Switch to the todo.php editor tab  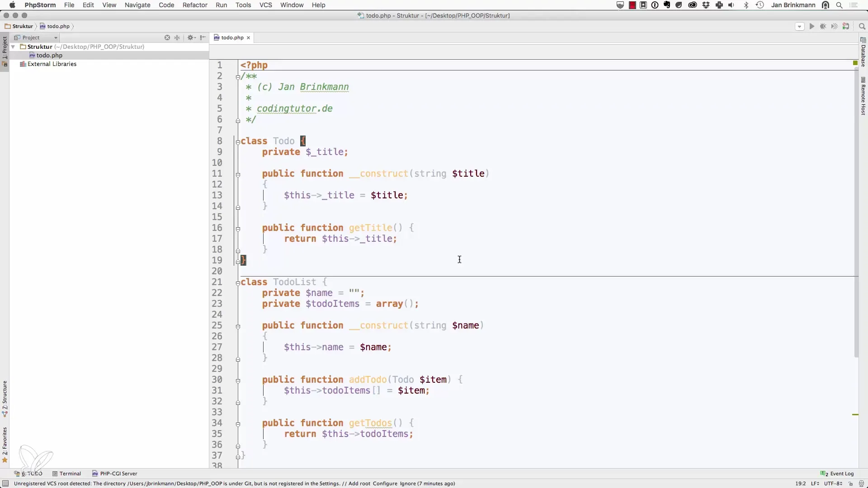coord(232,38)
